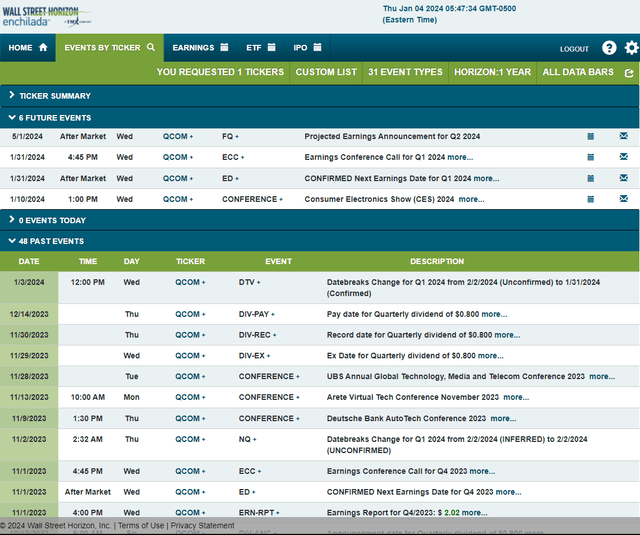Click more link for Ex Date quarterly dividend

(x=491, y=356)
